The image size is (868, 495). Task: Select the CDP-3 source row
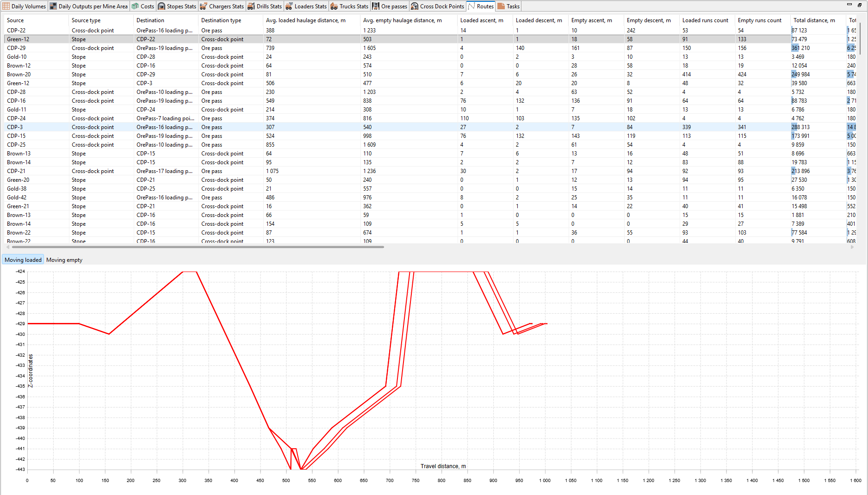(x=430, y=127)
